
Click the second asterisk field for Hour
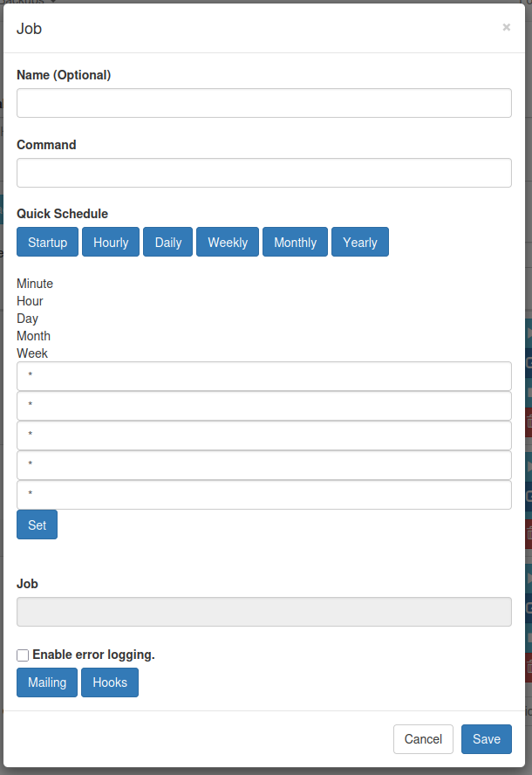(x=263, y=406)
